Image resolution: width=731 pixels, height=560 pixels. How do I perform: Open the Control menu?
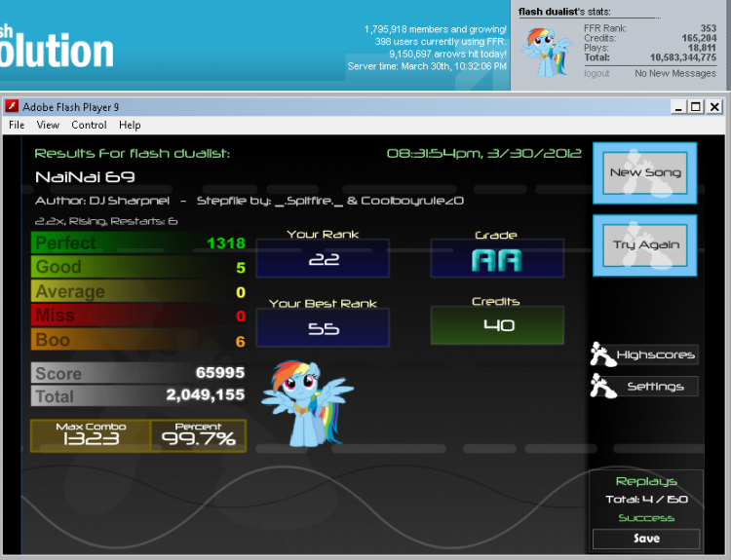[89, 125]
